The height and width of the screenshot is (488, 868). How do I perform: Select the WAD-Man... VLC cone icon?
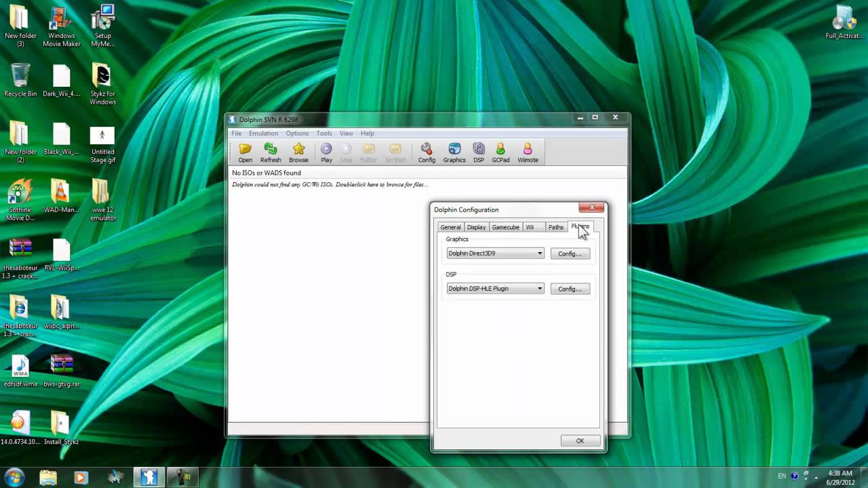(x=61, y=197)
